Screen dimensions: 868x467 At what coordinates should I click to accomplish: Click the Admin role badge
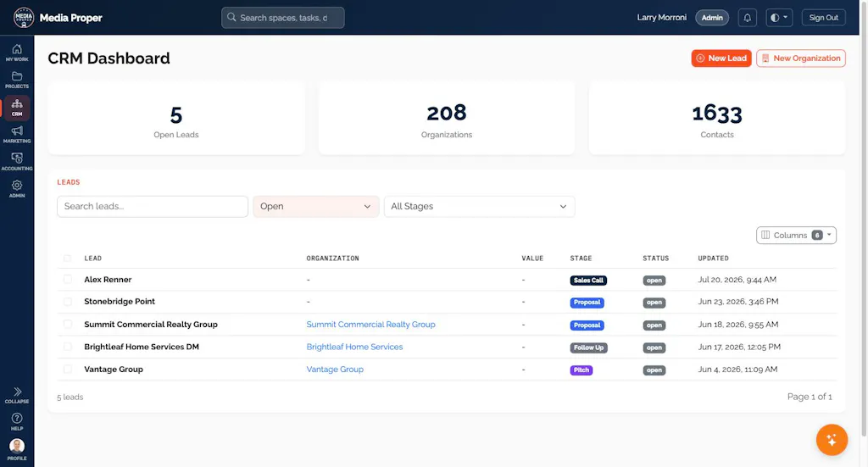coord(712,18)
